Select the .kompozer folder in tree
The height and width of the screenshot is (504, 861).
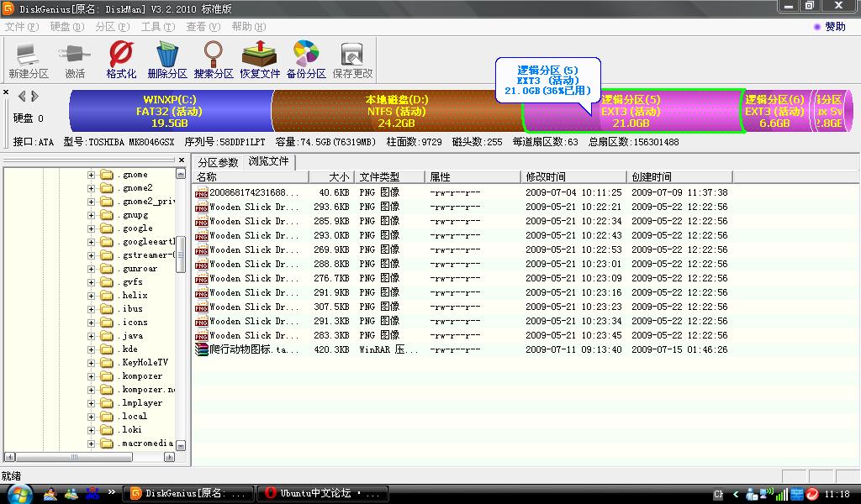point(142,376)
